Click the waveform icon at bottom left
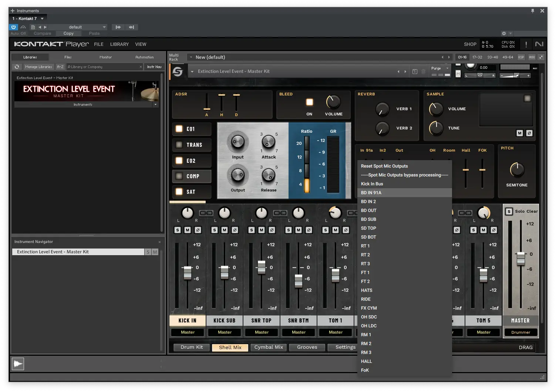The image size is (556, 392). (x=18, y=364)
